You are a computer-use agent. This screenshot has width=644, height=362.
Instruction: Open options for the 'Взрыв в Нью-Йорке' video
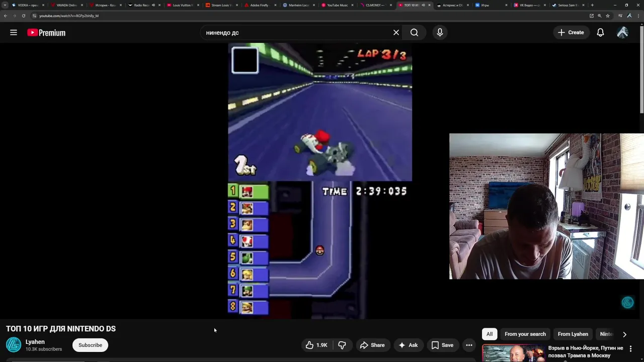[x=630, y=348]
